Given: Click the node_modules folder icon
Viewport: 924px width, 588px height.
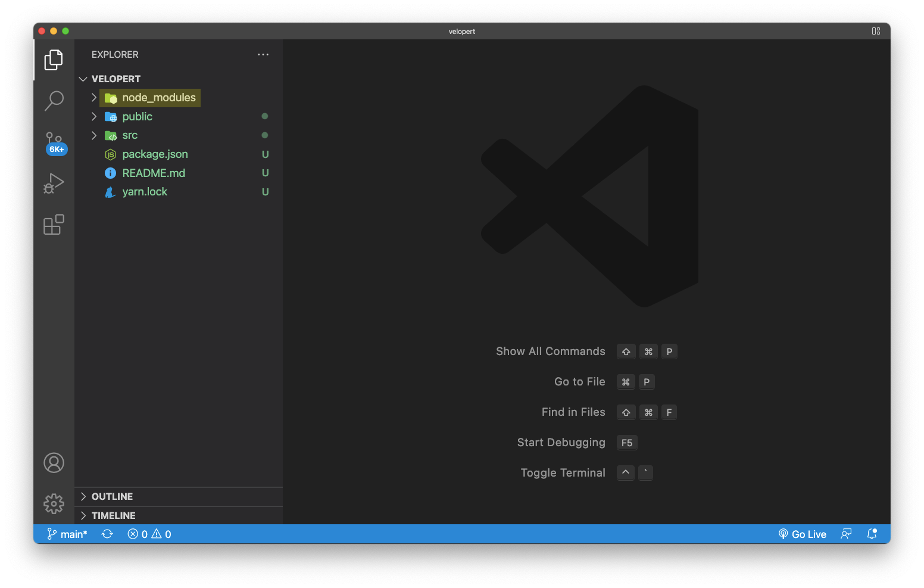Looking at the screenshot, I should 111,98.
